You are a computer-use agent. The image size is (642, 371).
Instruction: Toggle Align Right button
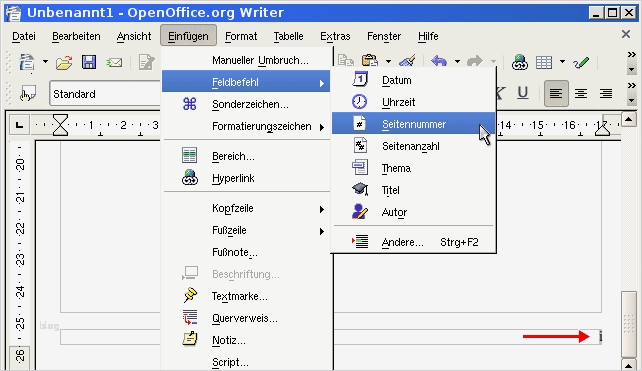(606, 93)
